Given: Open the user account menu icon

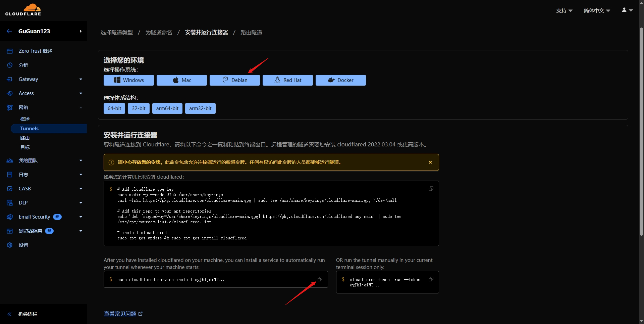Looking at the screenshot, I should point(627,10).
